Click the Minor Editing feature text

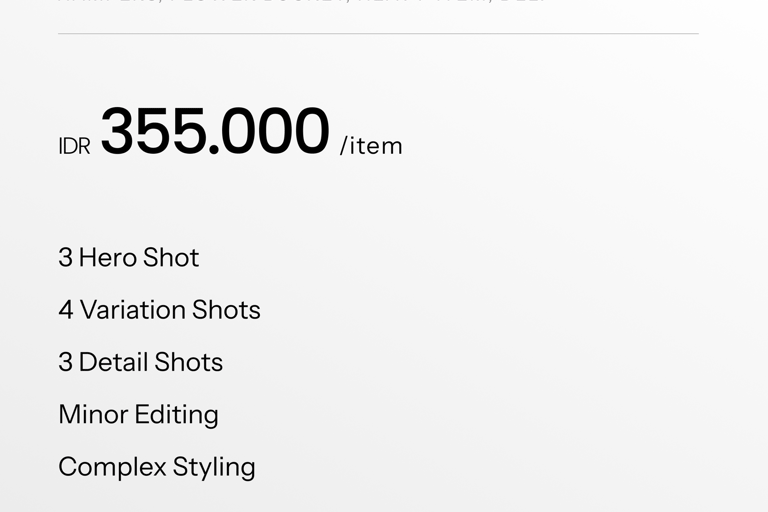click(x=139, y=414)
